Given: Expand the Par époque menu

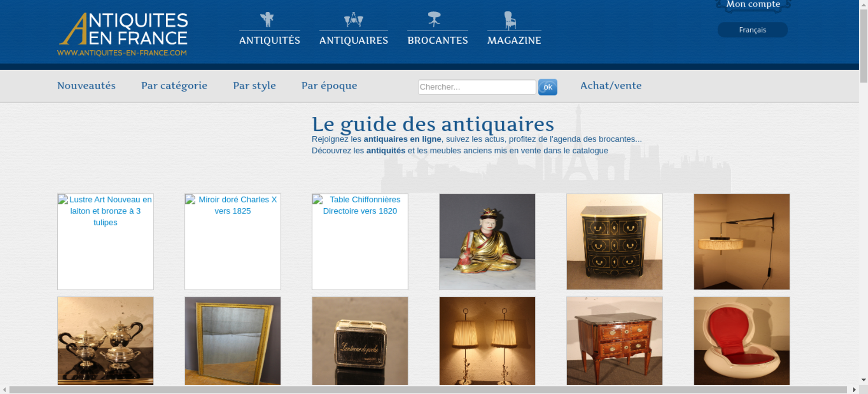Looking at the screenshot, I should pyautogui.click(x=329, y=86).
